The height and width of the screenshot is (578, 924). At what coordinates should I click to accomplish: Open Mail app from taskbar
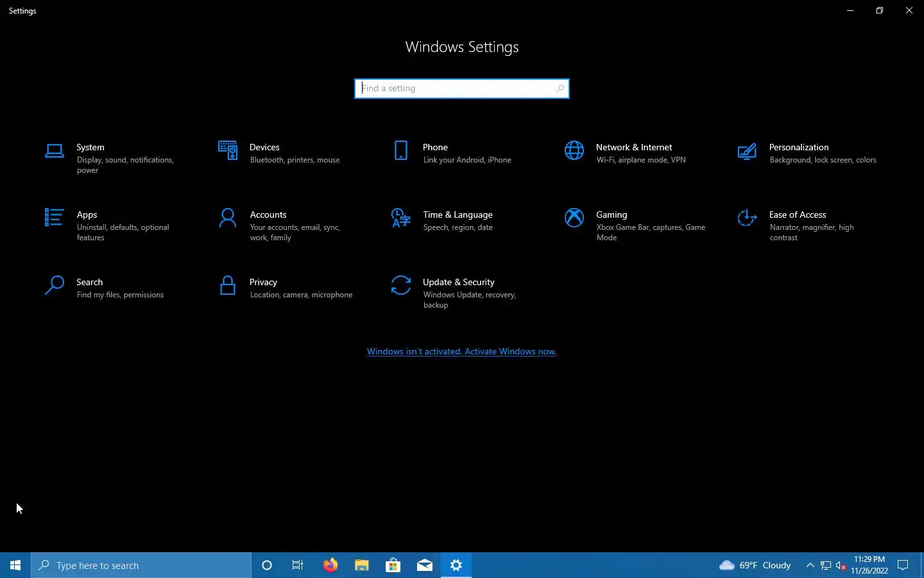(x=425, y=565)
